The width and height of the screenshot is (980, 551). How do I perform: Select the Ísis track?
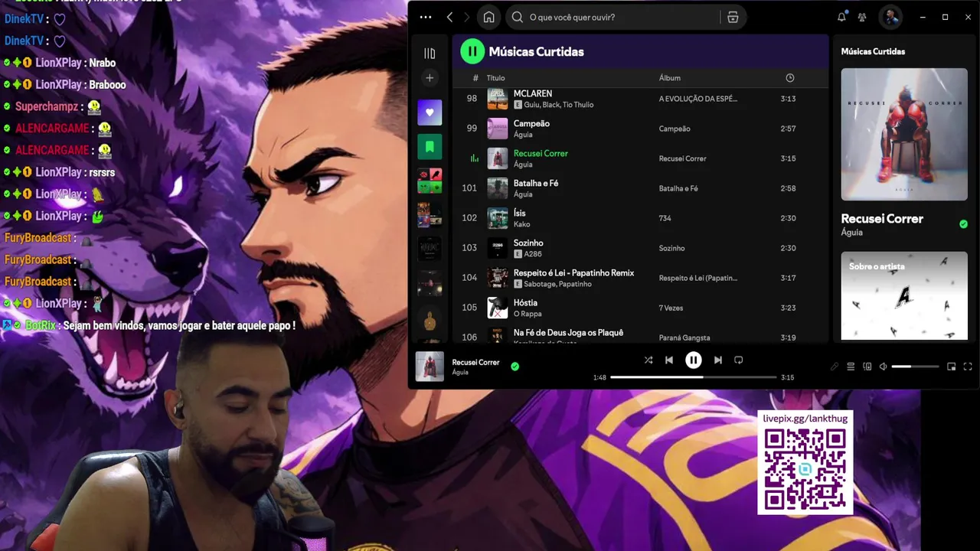click(x=640, y=218)
